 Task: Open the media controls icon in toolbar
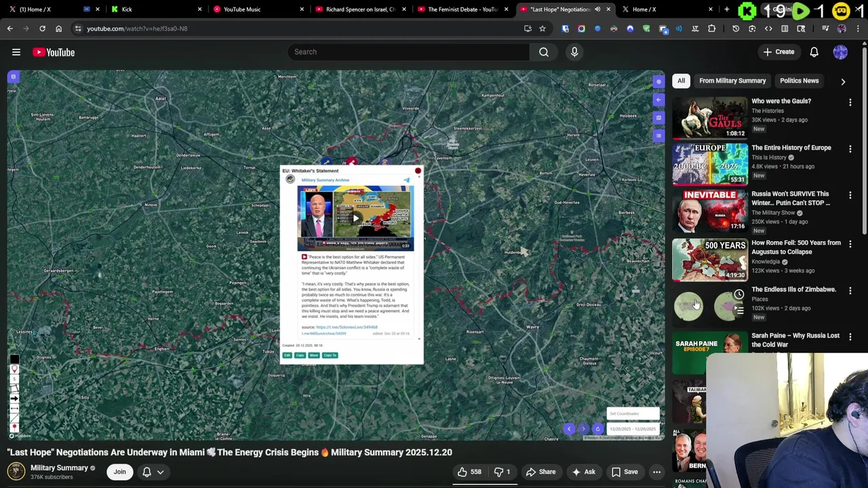pos(825,28)
